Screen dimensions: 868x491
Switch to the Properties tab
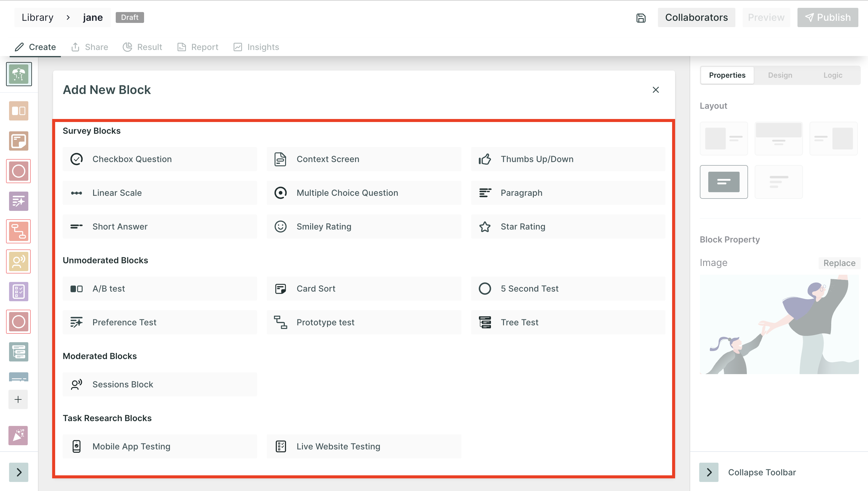[727, 75]
